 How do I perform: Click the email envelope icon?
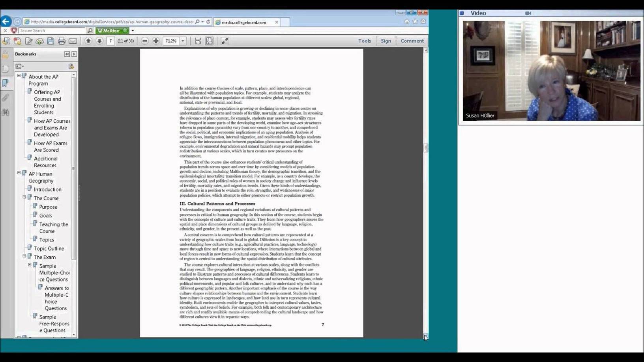pos(73,41)
